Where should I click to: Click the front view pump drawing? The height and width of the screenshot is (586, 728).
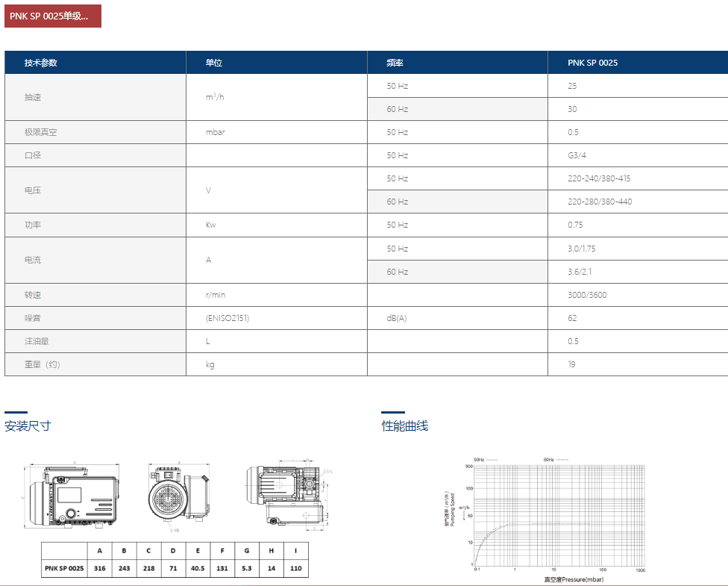click(x=71, y=496)
